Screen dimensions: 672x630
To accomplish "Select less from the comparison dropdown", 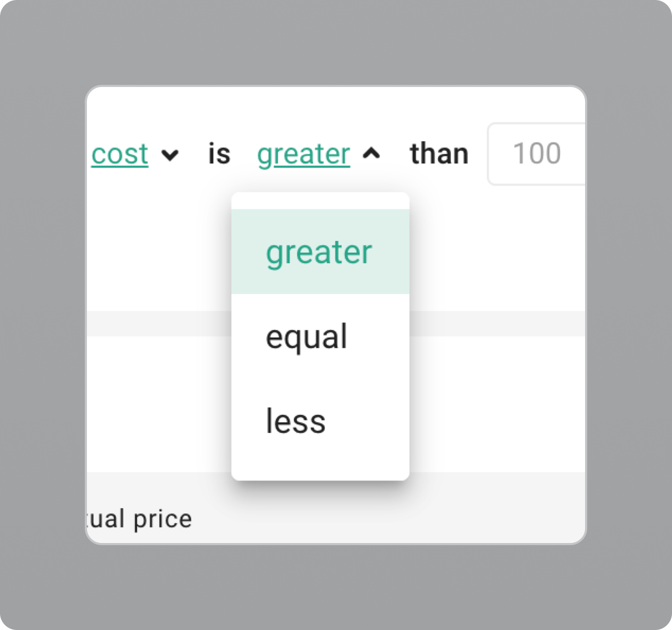I will click(295, 422).
